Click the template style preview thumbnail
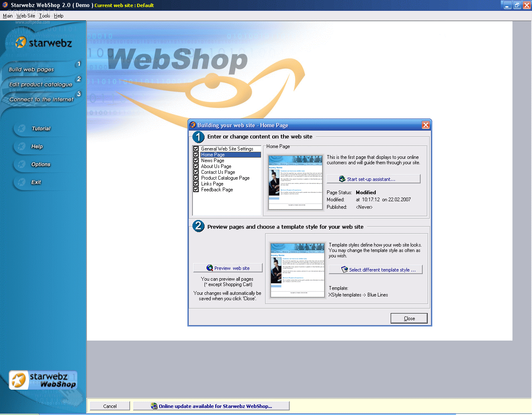The image size is (532, 415). (x=297, y=270)
